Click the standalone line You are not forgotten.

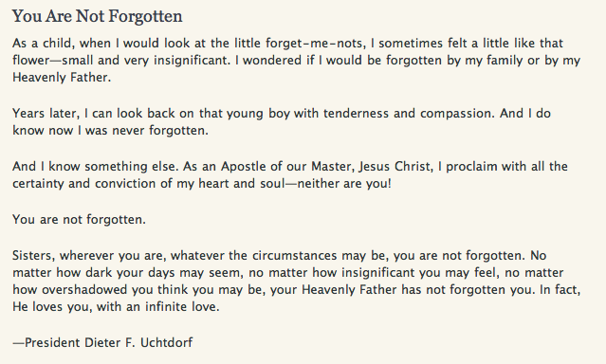coord(80,220)
